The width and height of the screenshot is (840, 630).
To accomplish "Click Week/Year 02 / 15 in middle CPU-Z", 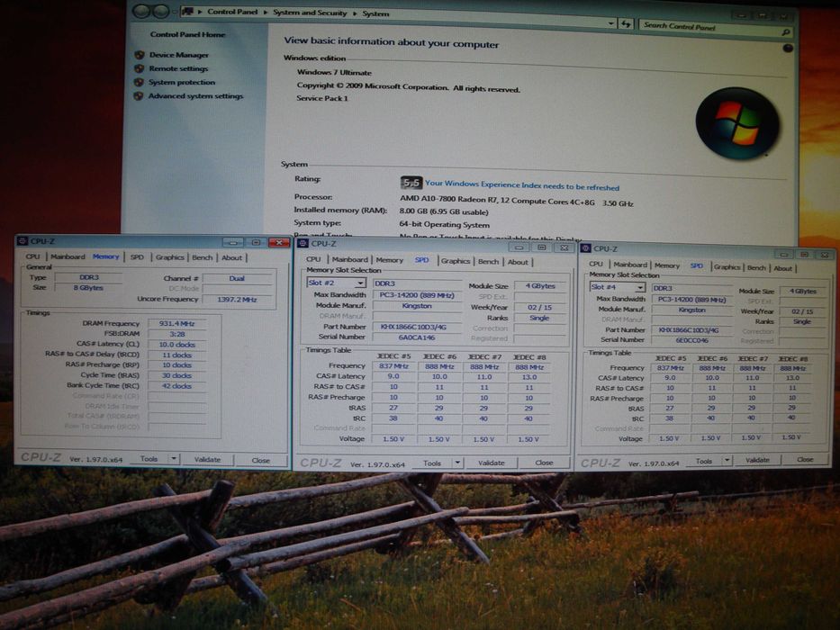I will pyautogui.click(x=539, y=308).
